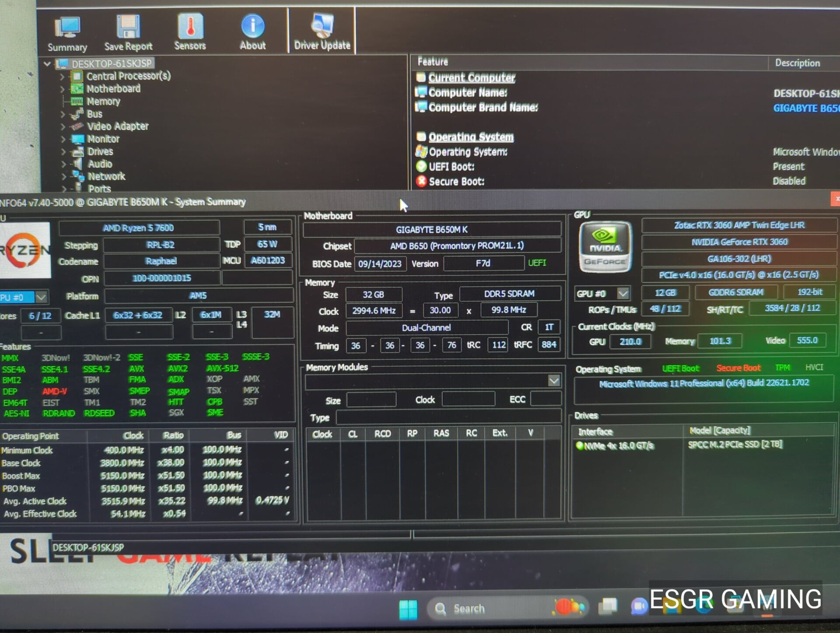Expand the Video Adapter tree node
This screenshot has height=633, width=840.
tap(63, 127)
